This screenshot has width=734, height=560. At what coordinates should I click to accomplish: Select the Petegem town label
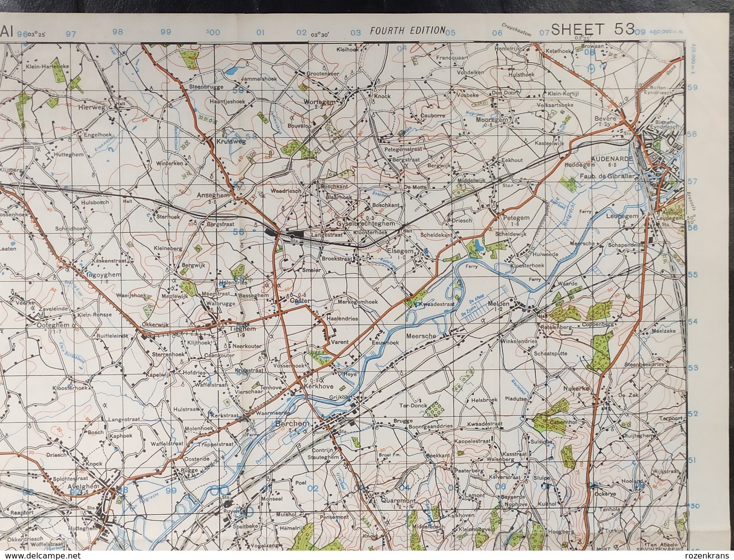point(516,217)
